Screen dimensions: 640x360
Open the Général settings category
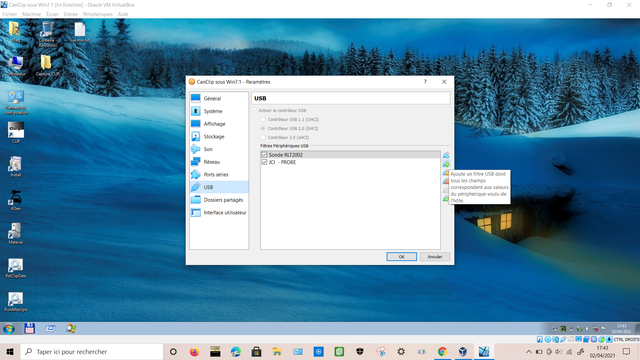(219, 98)
